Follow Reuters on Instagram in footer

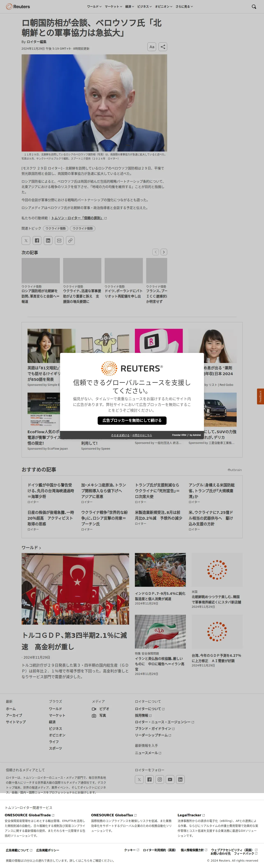tap(160, 779)
